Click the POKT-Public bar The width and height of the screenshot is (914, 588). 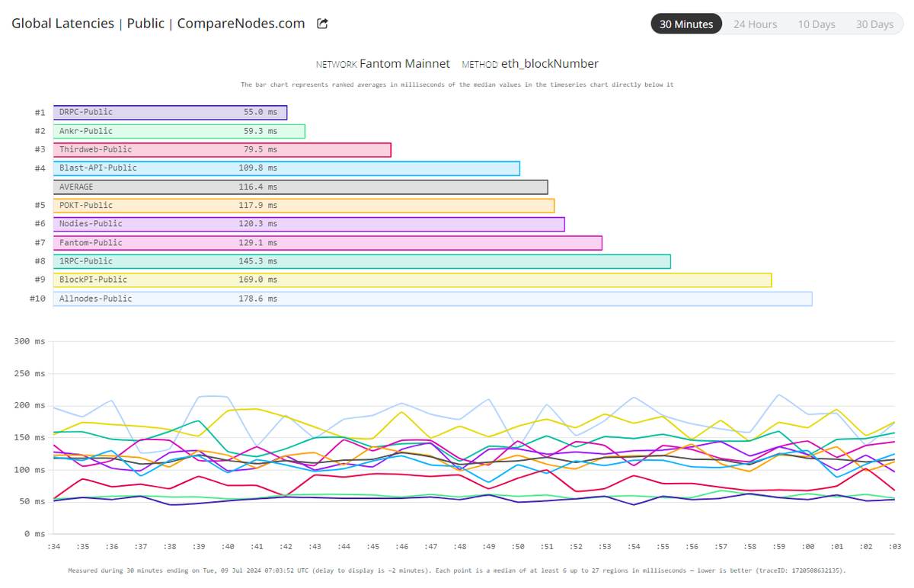pyautogui.click(x=304, y=206)
